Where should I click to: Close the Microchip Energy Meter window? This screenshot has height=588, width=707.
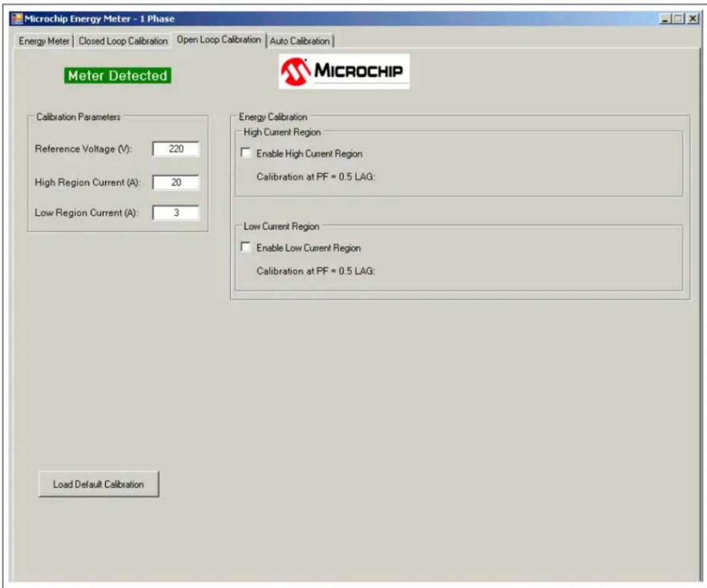(693, 18)
